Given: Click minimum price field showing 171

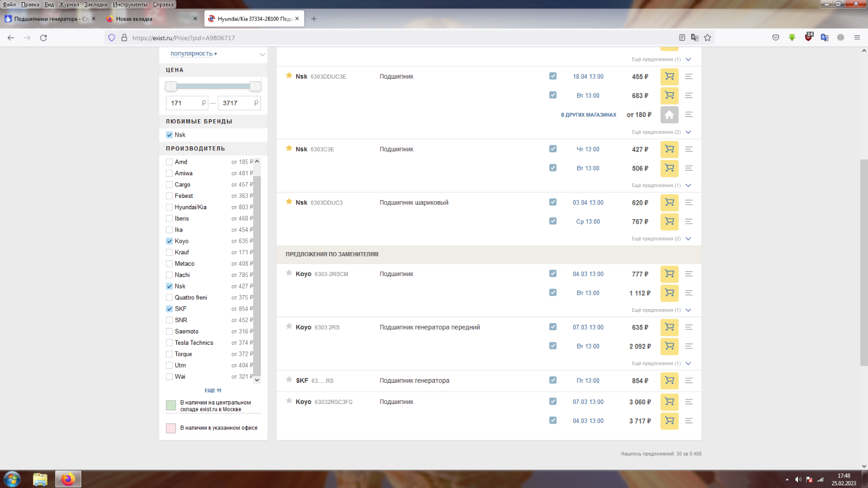Looking at the screenshot, I should [x=187, y=103].
